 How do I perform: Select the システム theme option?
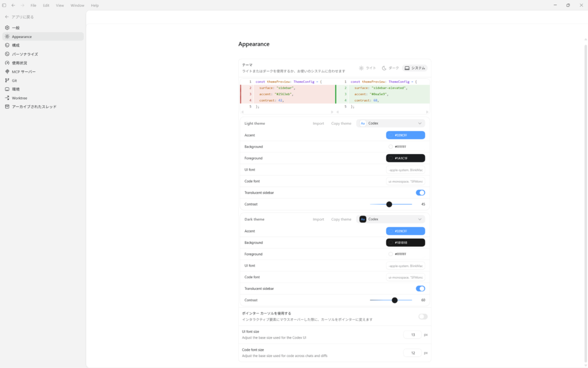coord(415,68)
